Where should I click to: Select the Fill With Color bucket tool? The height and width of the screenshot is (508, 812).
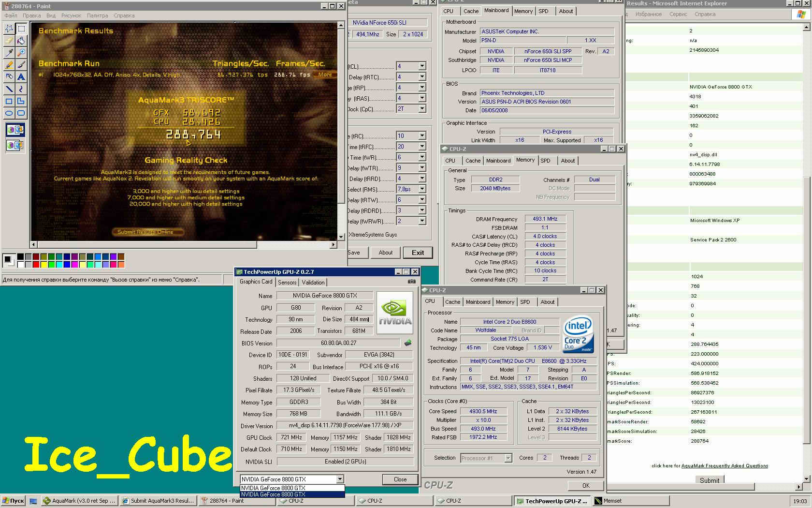[x=21, y=41]
